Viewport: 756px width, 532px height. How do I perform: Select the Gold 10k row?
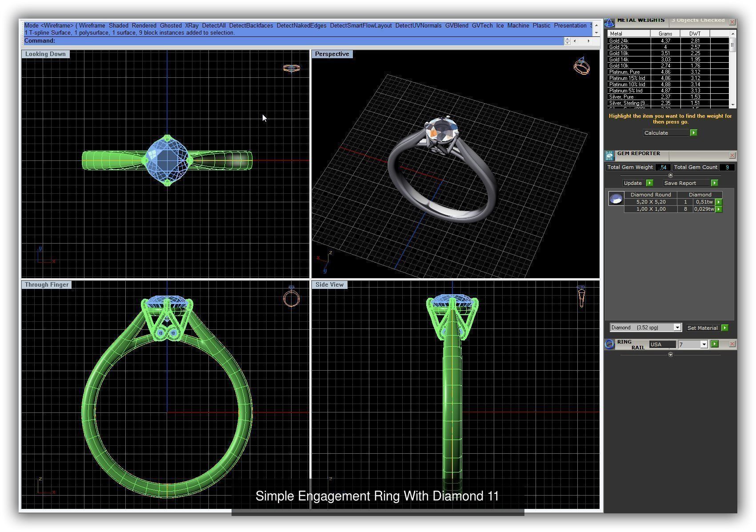(x=668, y=66)
